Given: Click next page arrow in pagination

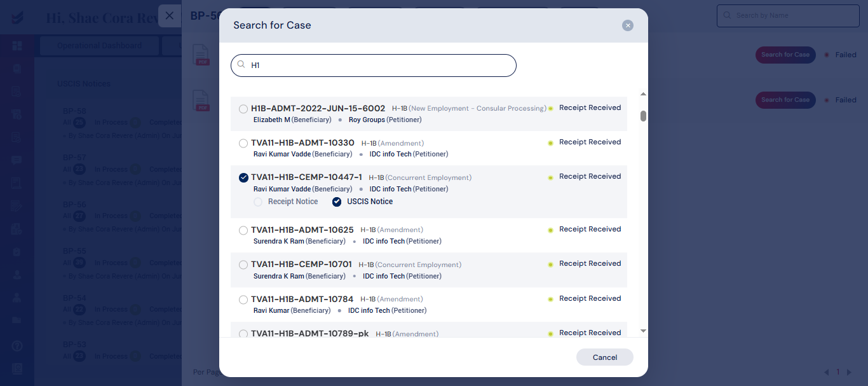Looking at the screenshot, I should (850, 372).
